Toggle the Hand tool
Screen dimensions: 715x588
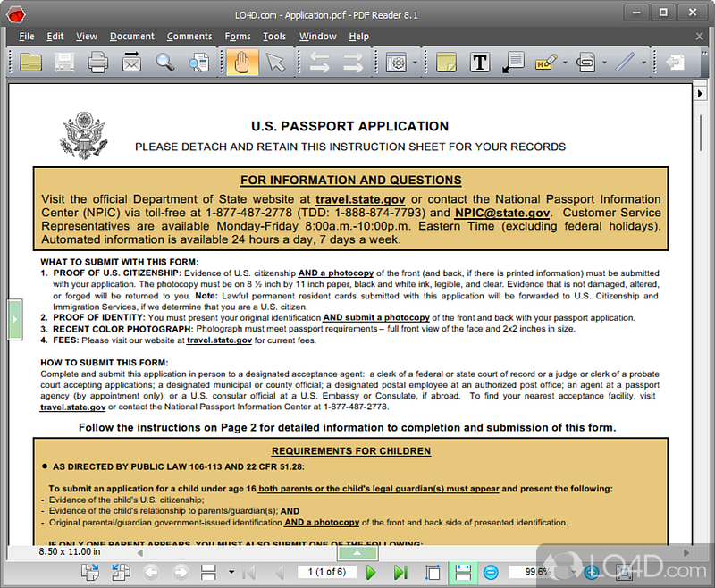[242, 62]
